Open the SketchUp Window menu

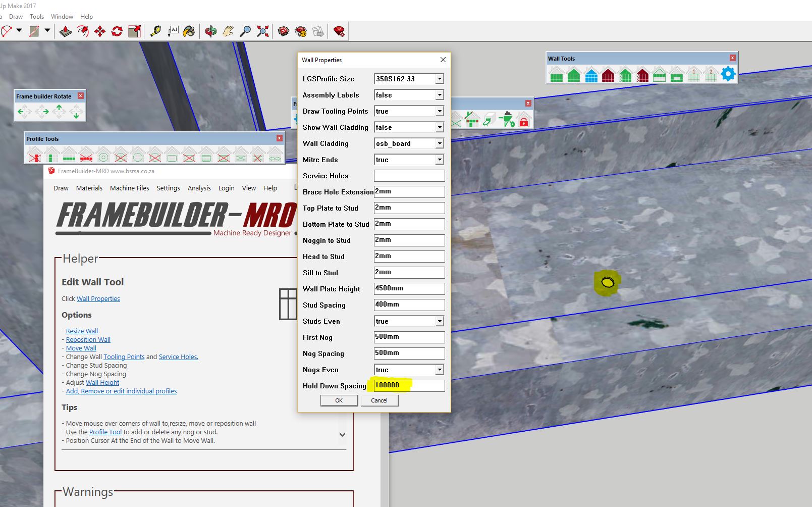[x=62, y=17]
